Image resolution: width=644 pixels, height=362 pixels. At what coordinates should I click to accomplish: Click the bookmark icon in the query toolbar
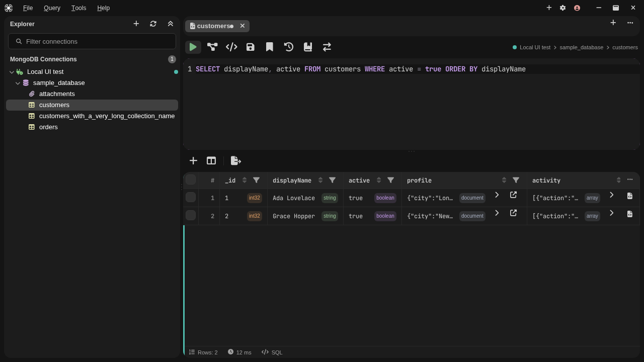coord(270,47)
